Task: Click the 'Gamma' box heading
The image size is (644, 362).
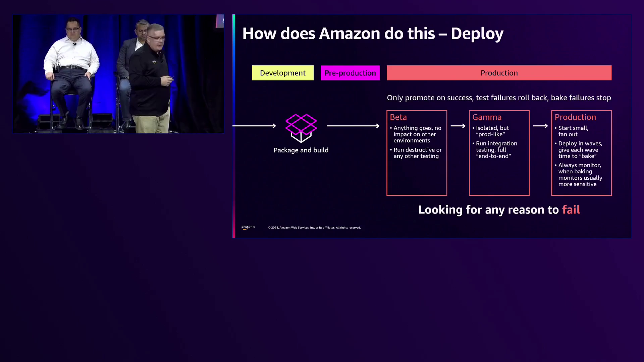Action: pos(487,117)
